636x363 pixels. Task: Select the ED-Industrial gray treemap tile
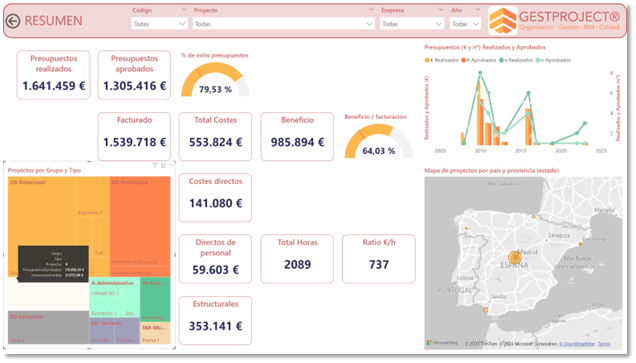tap(48, 327)
